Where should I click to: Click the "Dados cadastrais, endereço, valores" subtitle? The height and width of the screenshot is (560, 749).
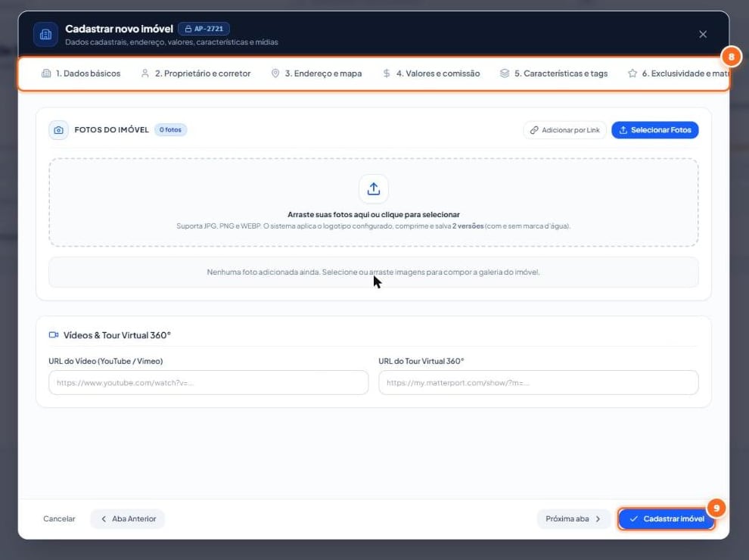172,42
